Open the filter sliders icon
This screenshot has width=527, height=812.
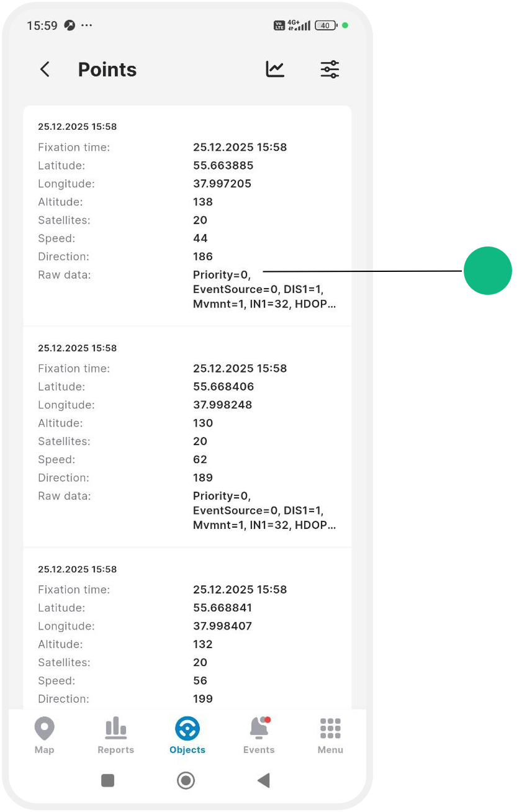(x=330, y=69)
